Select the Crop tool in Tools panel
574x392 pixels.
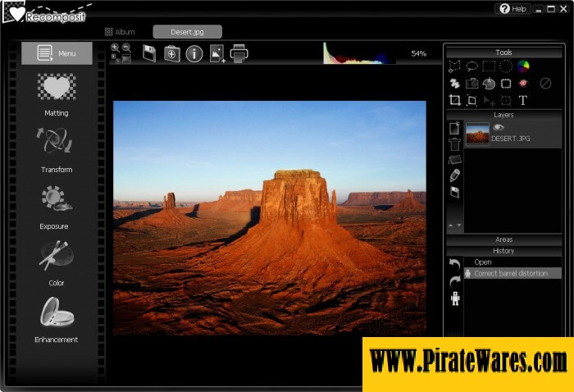[454, 100]
